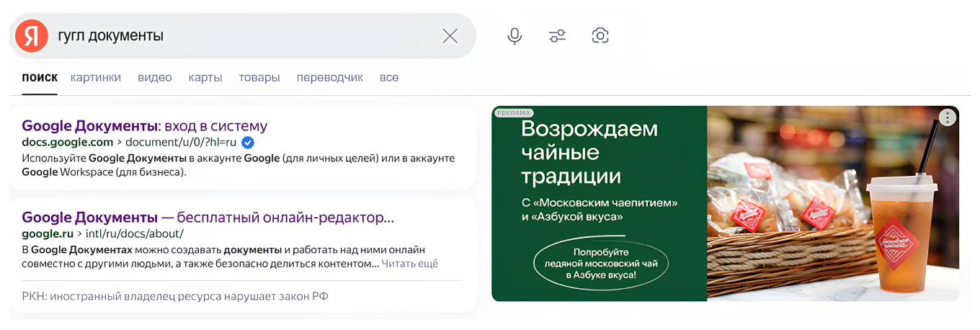Open image search camera icon
980x330 pixels.
click(x=600, y=36)
